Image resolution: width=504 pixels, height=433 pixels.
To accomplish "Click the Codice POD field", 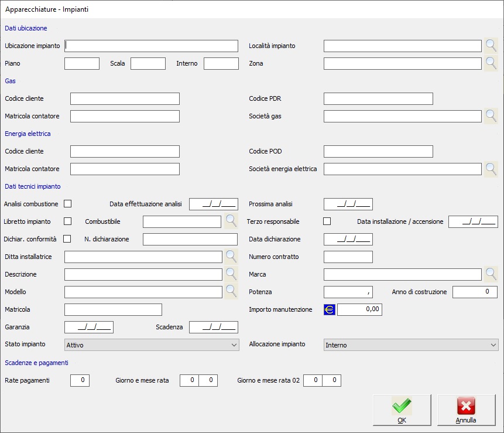I will point(378,152).
